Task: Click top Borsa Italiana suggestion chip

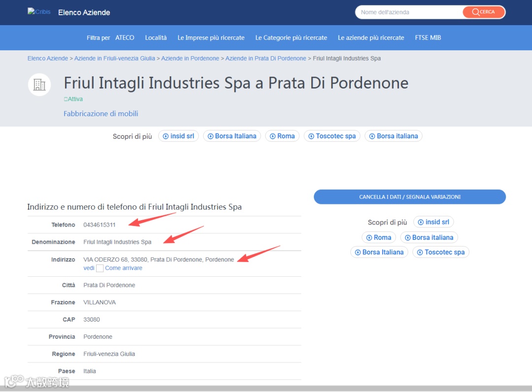Action: click(232, 136)
